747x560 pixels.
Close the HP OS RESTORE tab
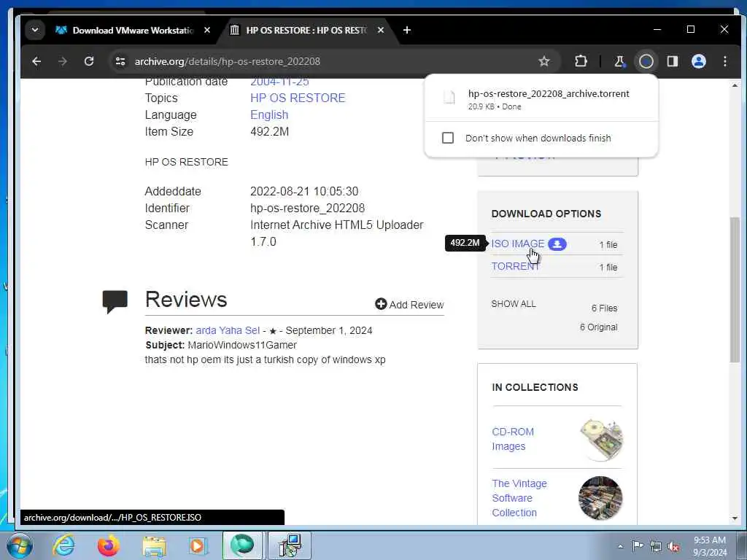380,30
